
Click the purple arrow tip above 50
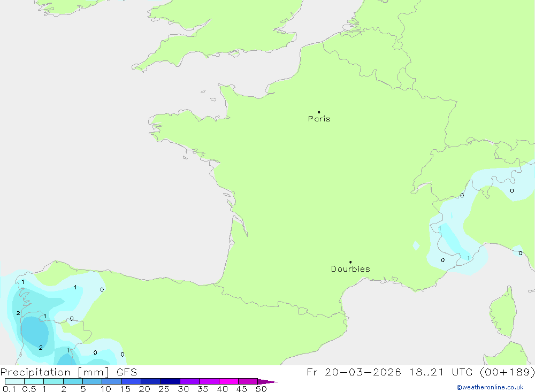267,381
